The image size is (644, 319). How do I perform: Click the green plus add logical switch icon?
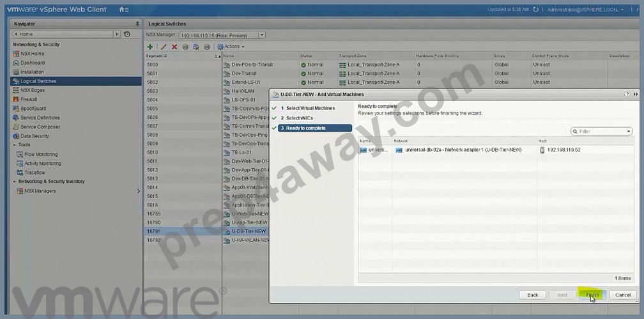(x=150, y=47)
